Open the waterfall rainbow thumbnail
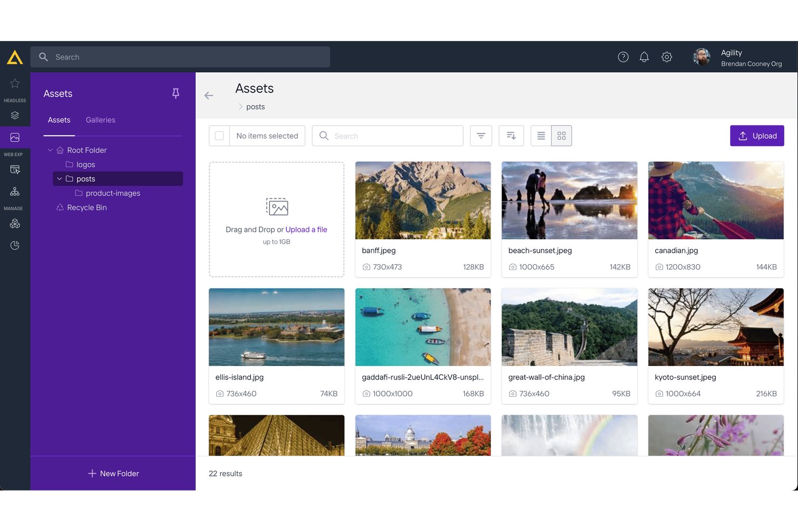 pos(569,436)
